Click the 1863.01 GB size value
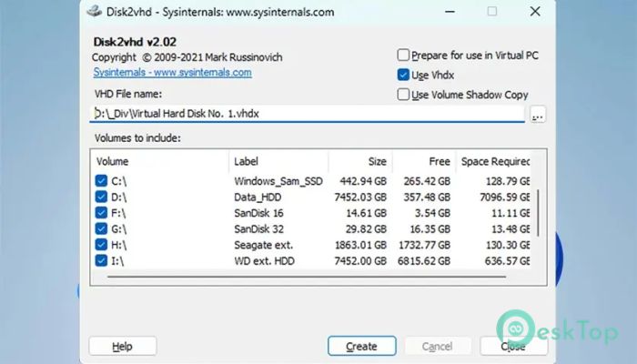637x364 pixels. point(360,245)
